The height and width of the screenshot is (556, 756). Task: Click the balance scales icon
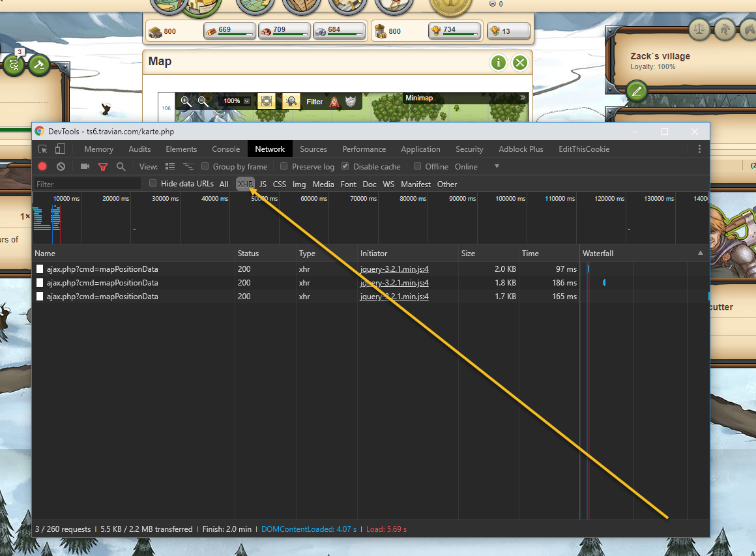click(x=699, y=29)
